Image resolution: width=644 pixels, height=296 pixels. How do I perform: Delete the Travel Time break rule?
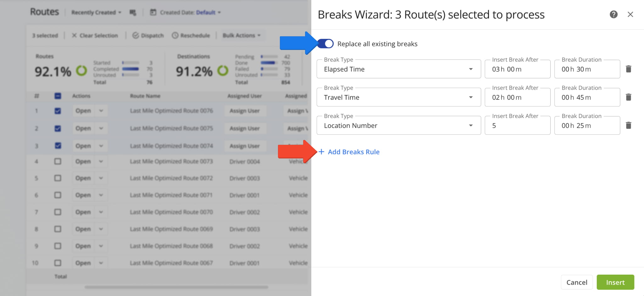point(628,97)
